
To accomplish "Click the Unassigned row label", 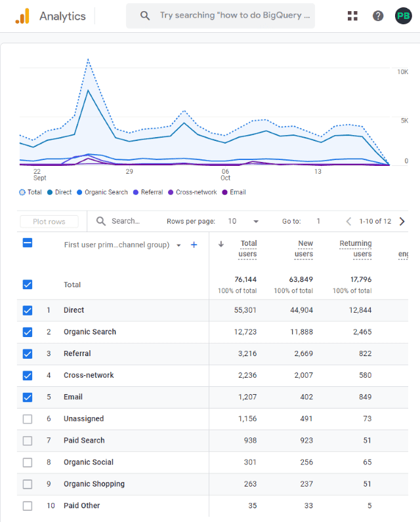I will [x=83, y=418].
